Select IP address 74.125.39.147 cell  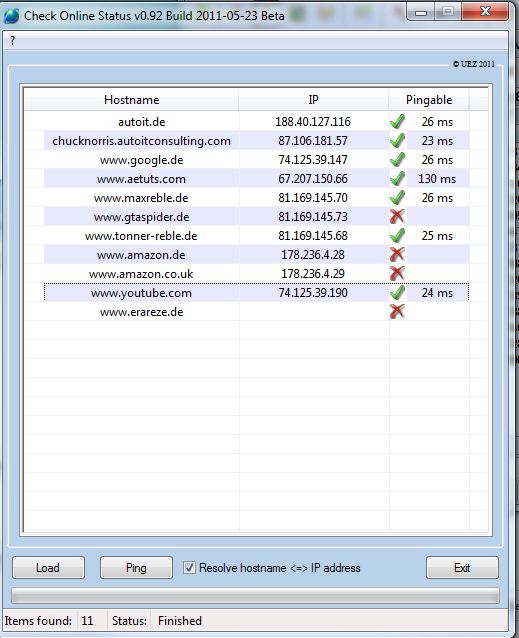coord(313,160)
